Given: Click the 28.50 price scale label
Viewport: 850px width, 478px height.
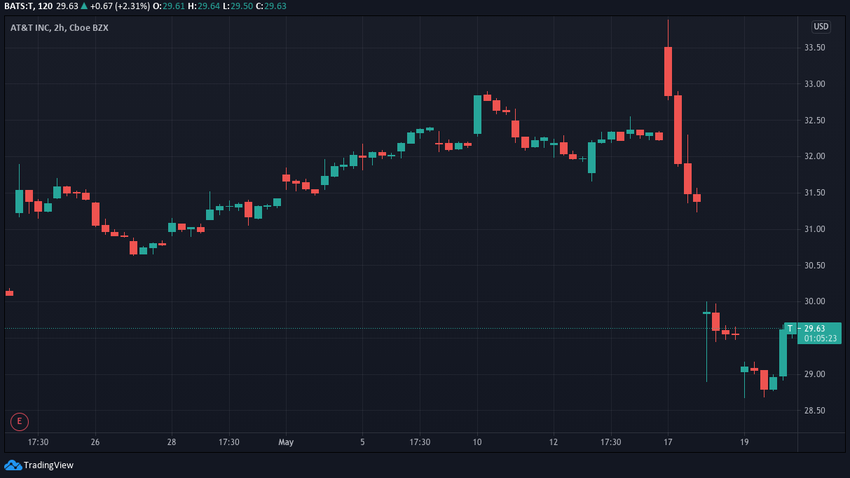Looking at the screenshot, I should coord(814,411).
